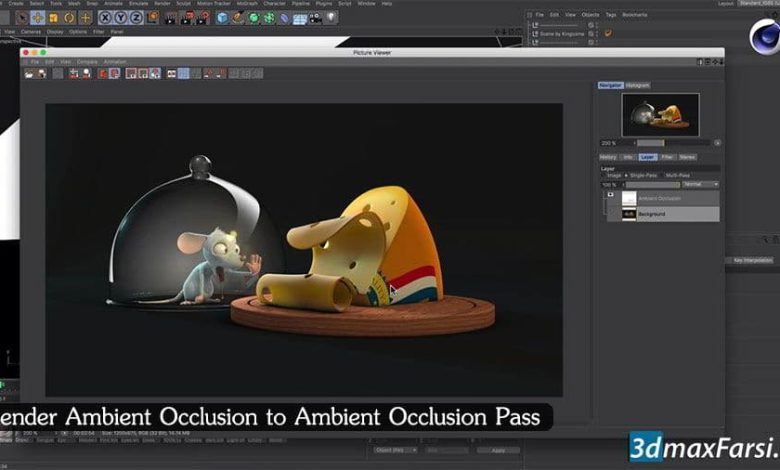
Task: Open the Key Interpolation dropdown
Action: tap(750, 259)
